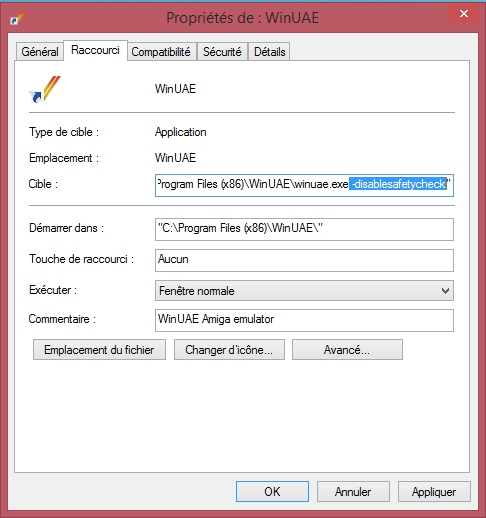Click the Changer d'icône button
Viewport: 486px width, 518px height.
coord(229,350)
